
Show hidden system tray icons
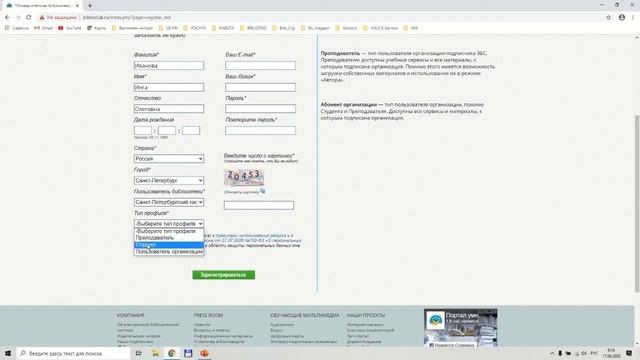tap(552, 353)
